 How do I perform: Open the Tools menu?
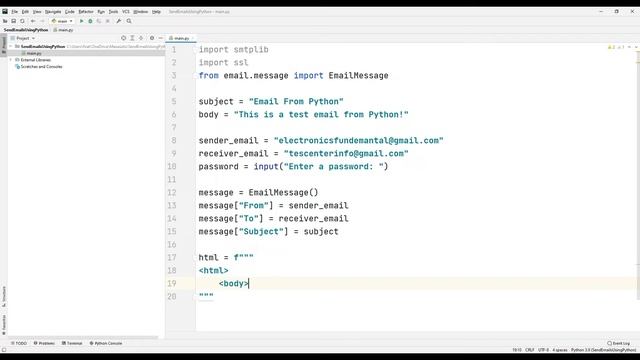pyautogui.click(x=113, y=12)
